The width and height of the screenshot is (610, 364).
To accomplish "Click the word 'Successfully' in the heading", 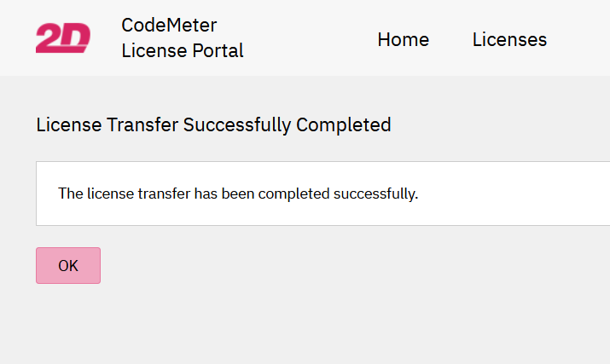I will [x=237, y=125].
